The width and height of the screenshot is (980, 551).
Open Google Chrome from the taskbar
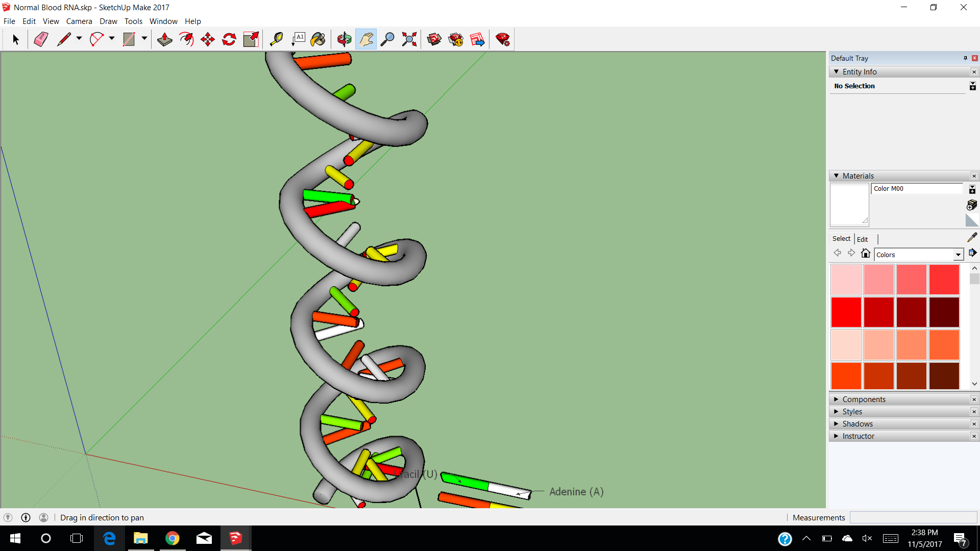[x=173, y=538]
